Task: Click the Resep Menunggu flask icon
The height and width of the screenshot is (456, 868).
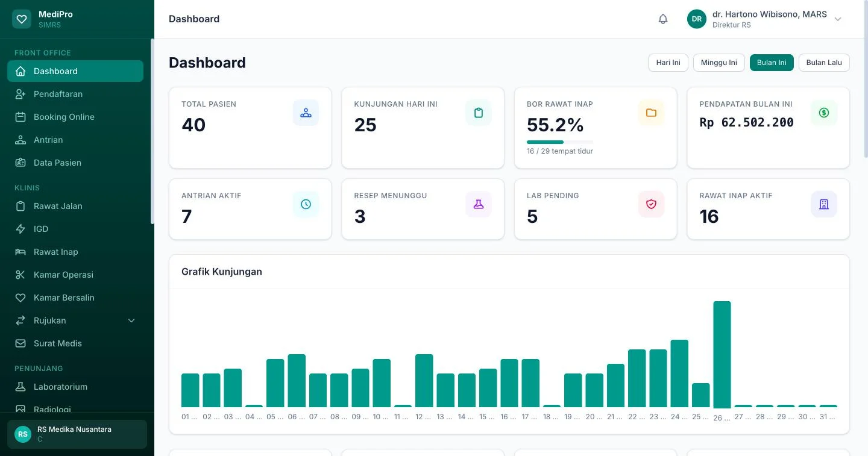Action: 479,204
